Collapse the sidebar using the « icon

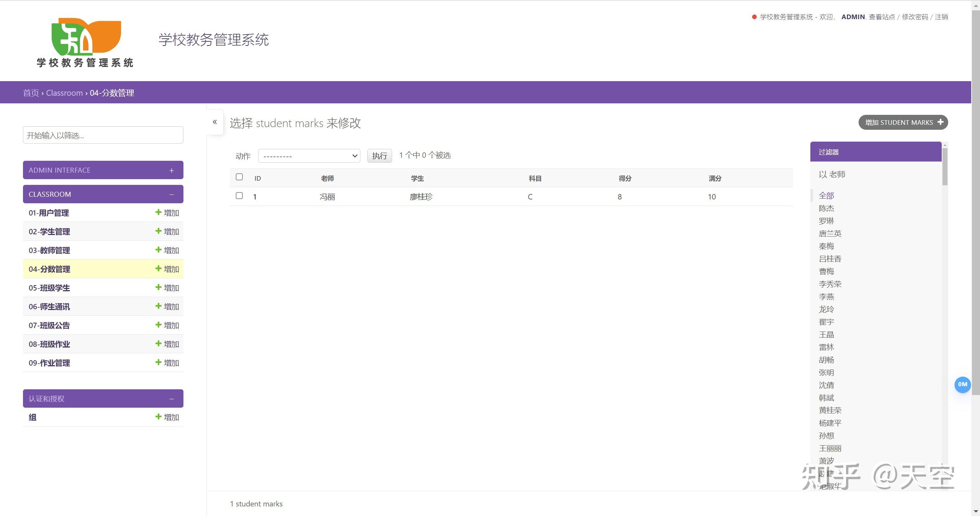[x=215, y=122]
